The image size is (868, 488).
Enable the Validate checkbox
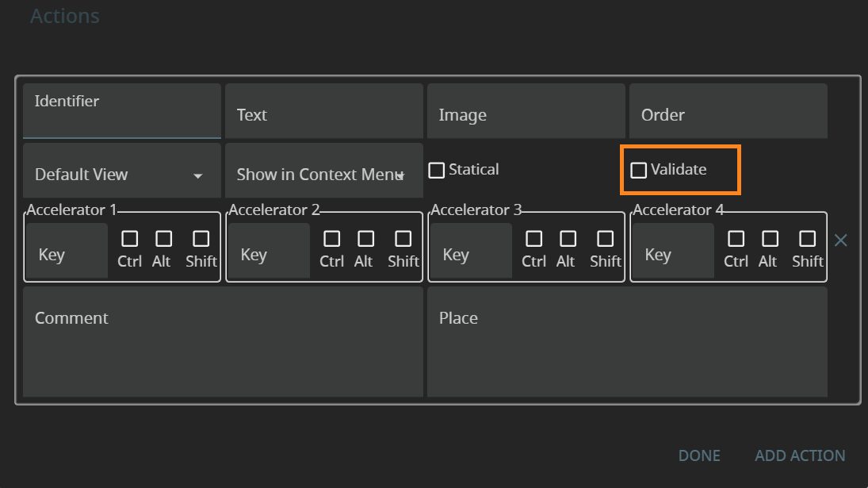(639, 170)
